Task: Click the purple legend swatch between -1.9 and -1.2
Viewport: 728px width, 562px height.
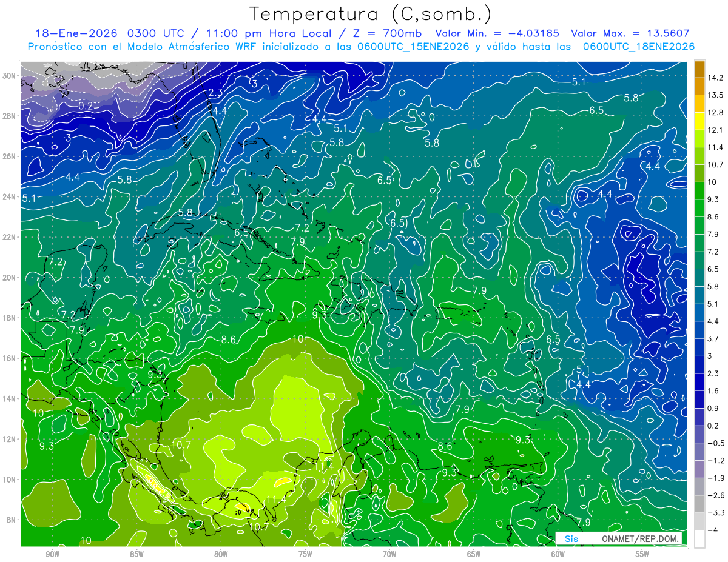Action: tap(699, 469)
